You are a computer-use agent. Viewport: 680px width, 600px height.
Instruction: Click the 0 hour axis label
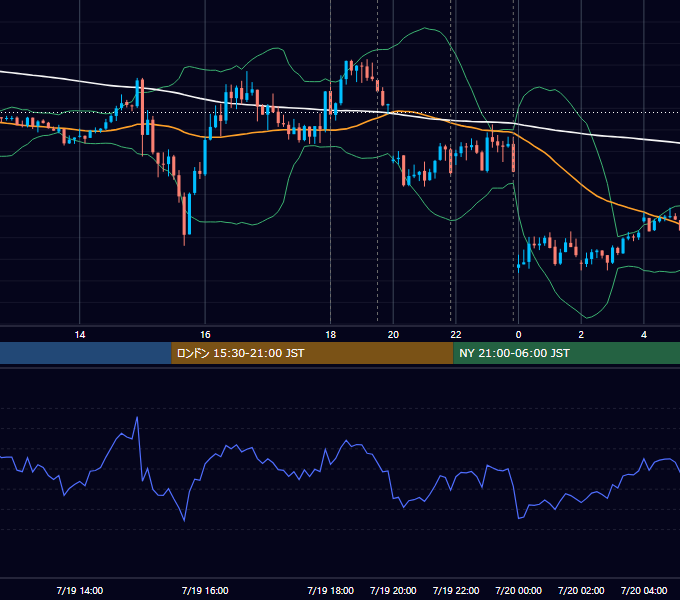pos(518,335)
